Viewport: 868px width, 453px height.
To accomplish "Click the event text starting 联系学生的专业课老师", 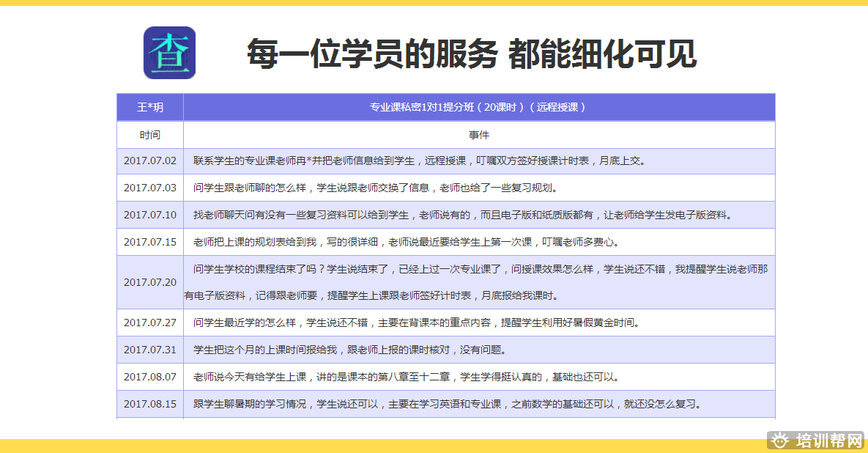I will [x=419, y=161].
